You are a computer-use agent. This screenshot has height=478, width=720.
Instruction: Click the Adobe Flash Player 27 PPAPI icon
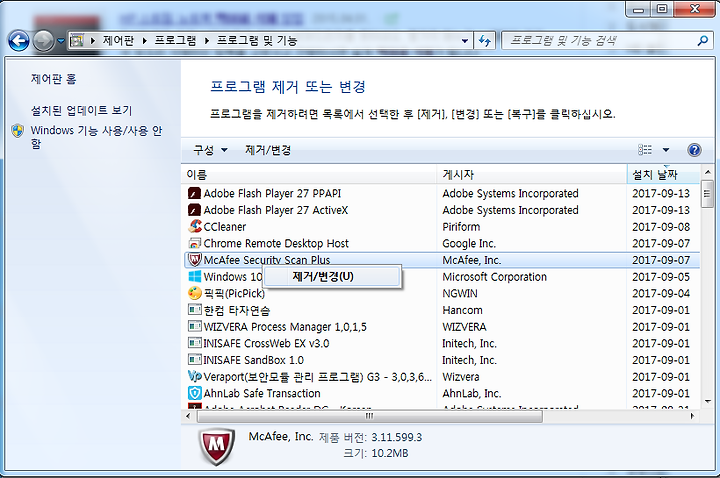point(194,193)
